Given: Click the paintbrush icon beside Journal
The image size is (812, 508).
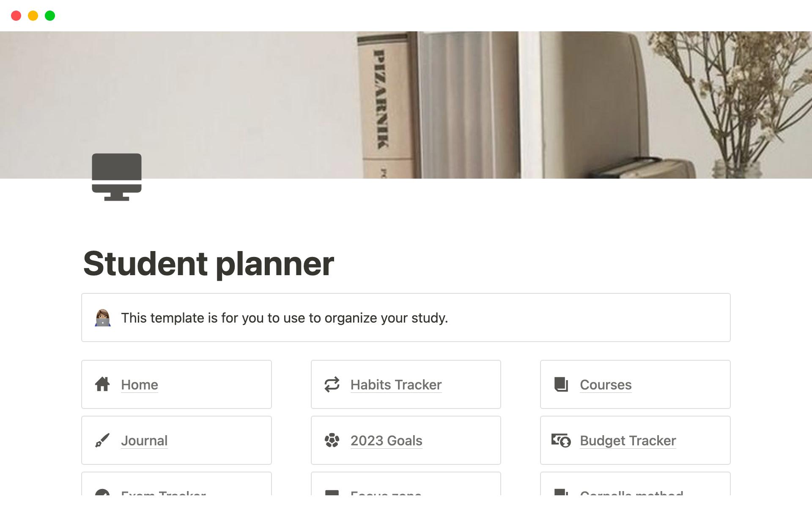Looking at the screenshot, I should point(102,440).
